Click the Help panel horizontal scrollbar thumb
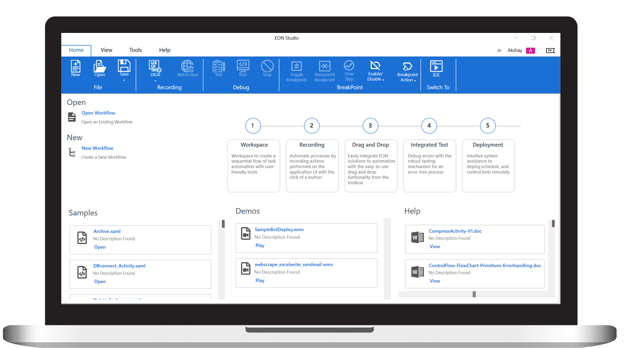 pyautogui.click(x=474, y=294)
